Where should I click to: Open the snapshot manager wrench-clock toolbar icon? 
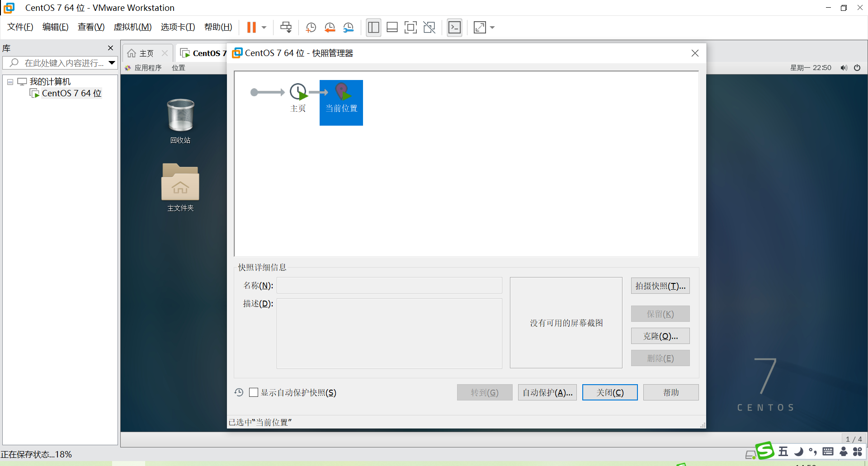pyautogui.click(x=348, y=28)
